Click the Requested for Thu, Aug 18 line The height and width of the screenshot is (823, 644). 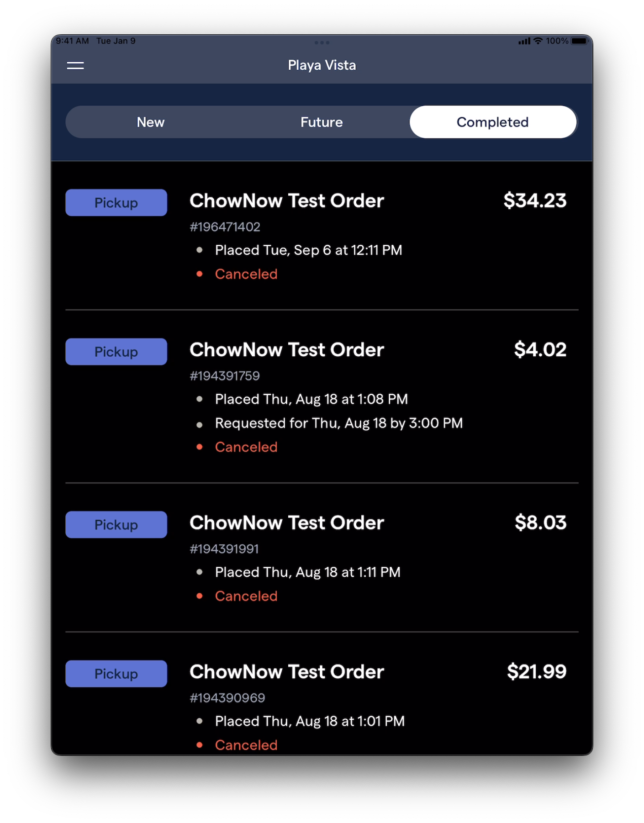338,423
